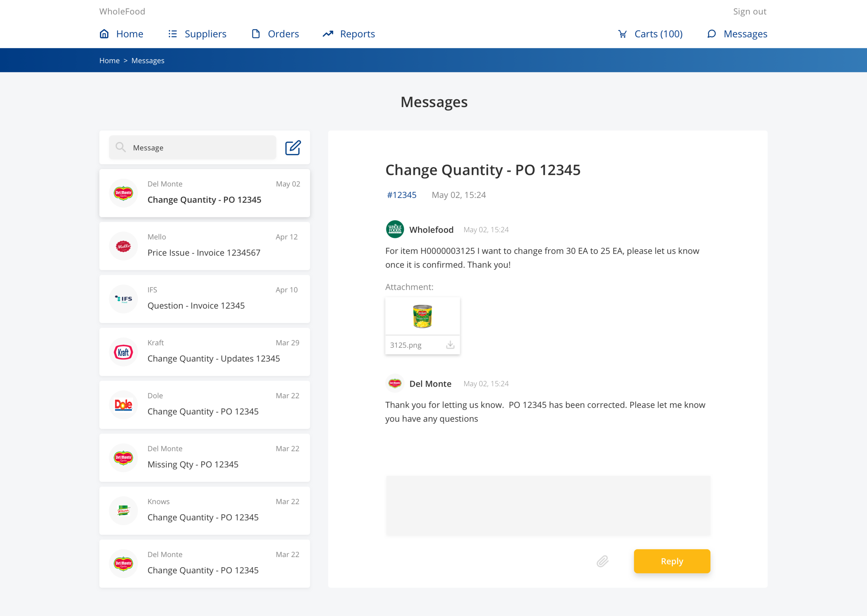Click the Kraft logo avatar

(x=123, y=352)
